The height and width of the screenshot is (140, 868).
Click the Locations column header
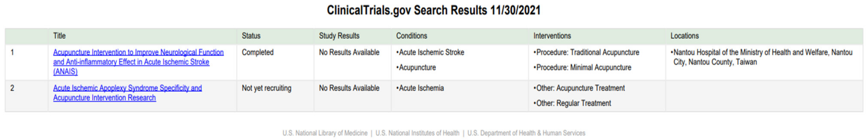click(x=684, y=36)
